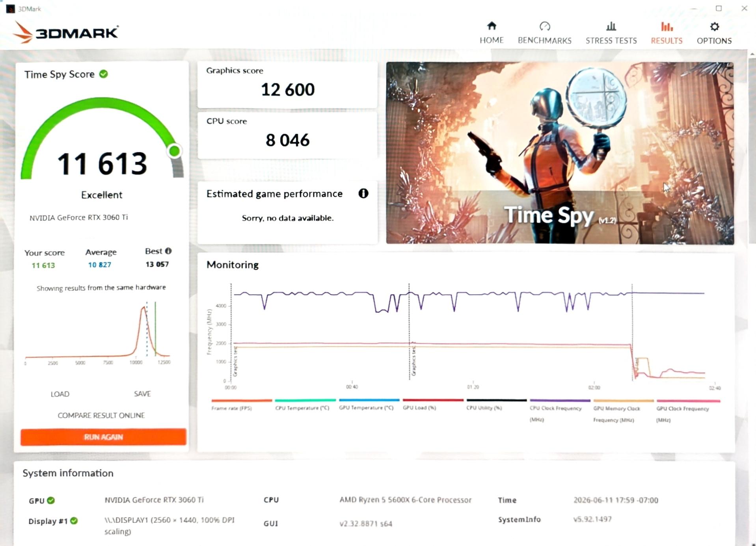The width and height of the screenshot is (756, 546).
Task: Select the Results chart icon
Action: (x=667, y=26)
